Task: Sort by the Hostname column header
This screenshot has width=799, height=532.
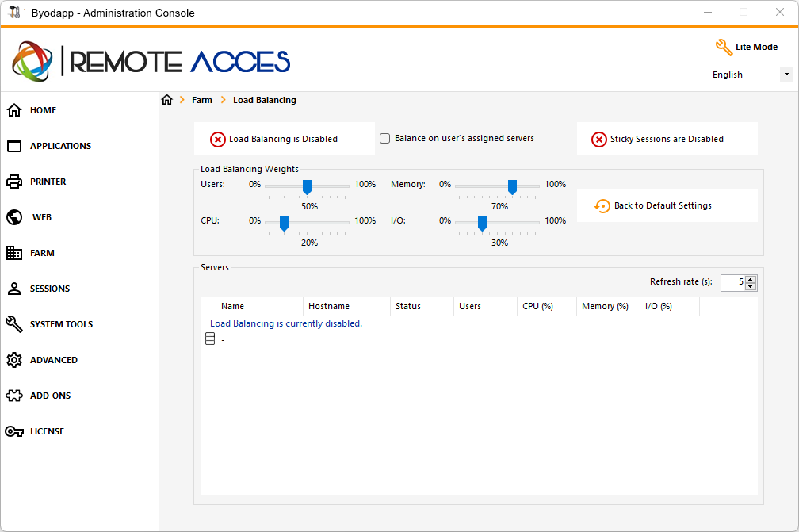Action: coord(346,306)
